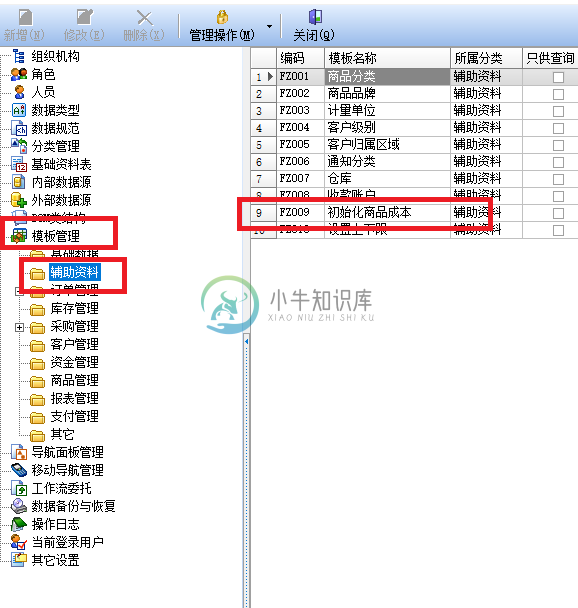Open the 外部数据源 database icon
This screenshot has height=608, width=578.
(19, 200)
